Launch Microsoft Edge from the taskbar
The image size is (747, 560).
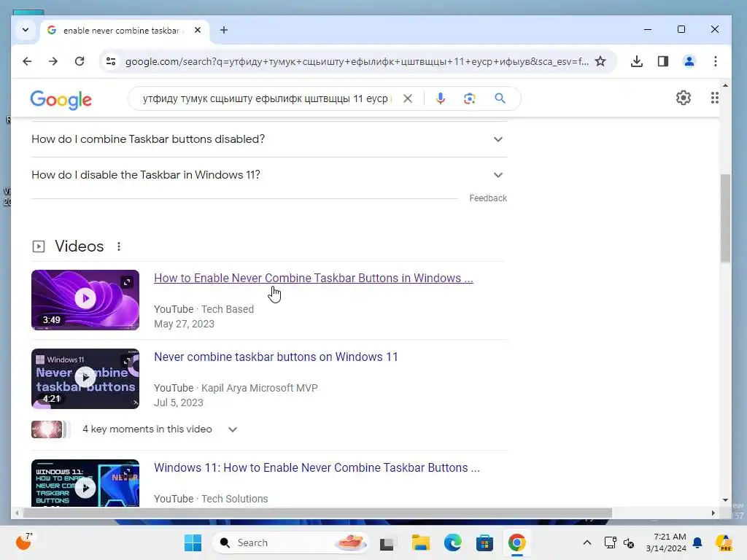point(452,542)
